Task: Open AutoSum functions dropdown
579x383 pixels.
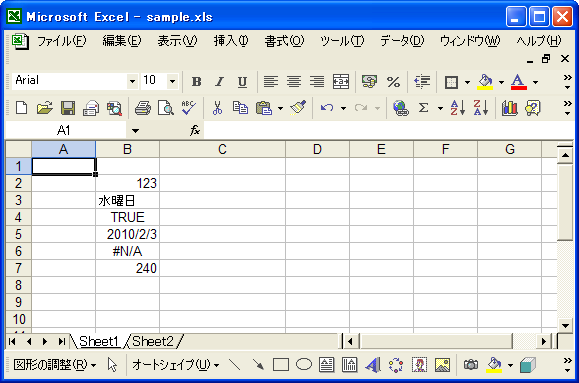Action: click(x=440, y=109)
